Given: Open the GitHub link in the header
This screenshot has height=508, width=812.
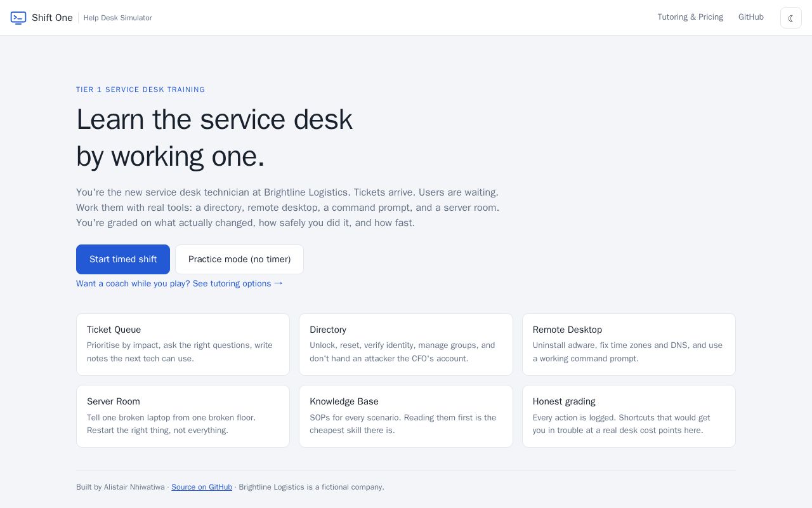Looking at the screenshot, I should pos(751,17).
